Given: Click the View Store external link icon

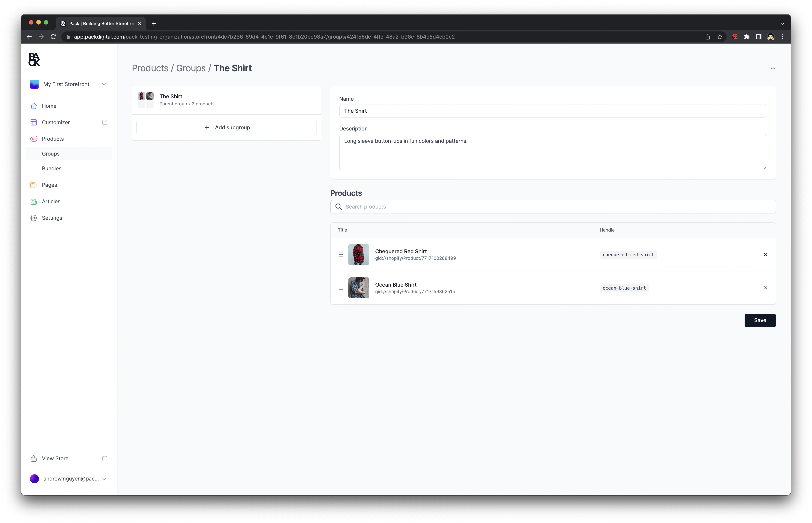Looking at the screenshot, I should coord(105,458).
